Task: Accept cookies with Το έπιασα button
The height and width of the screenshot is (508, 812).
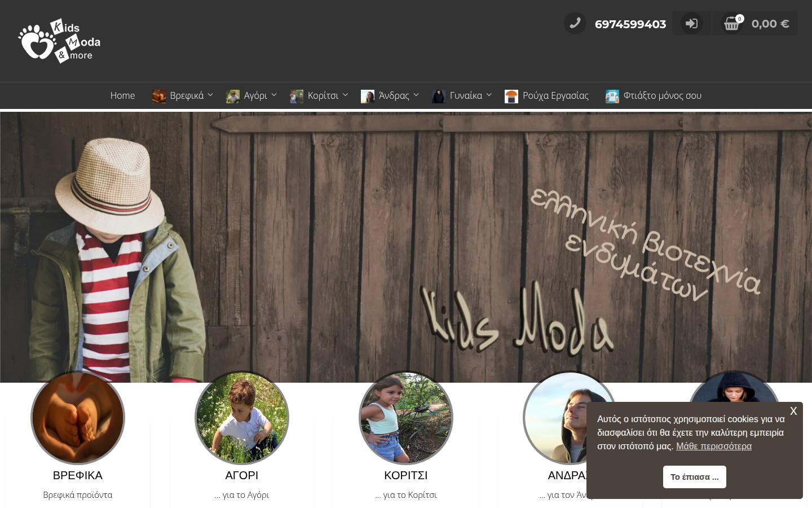Action: coord(695,477)
